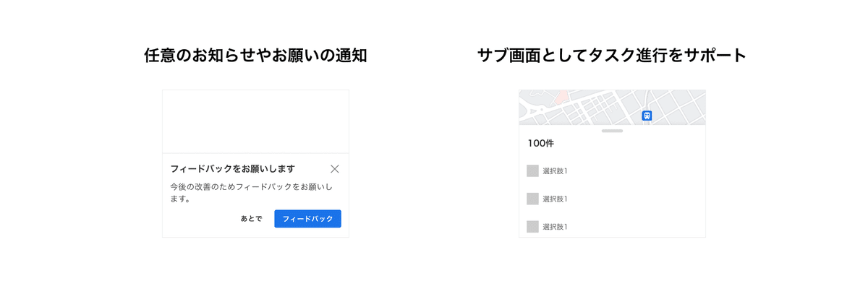Click the bottom sheet drag handle bar

[x=612, y=131]
